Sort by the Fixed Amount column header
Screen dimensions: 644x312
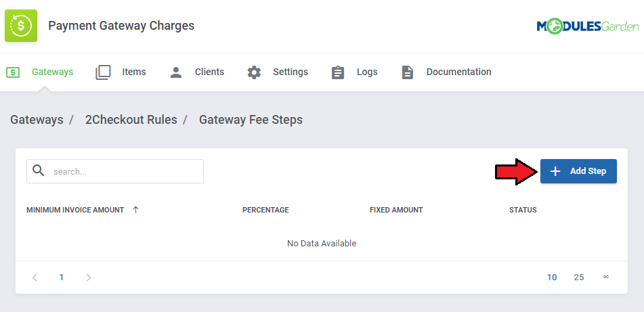(396, 210)
